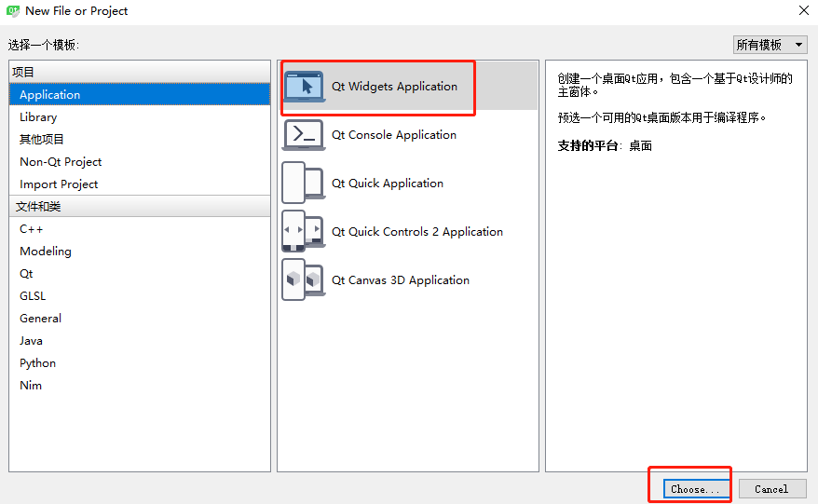Select the Application project category
The height and width of the screenshot is (504, 818).
click(140, 94)
